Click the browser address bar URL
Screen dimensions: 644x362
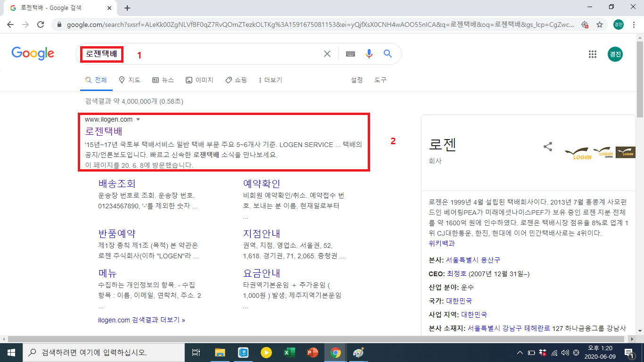click(321, 25)
